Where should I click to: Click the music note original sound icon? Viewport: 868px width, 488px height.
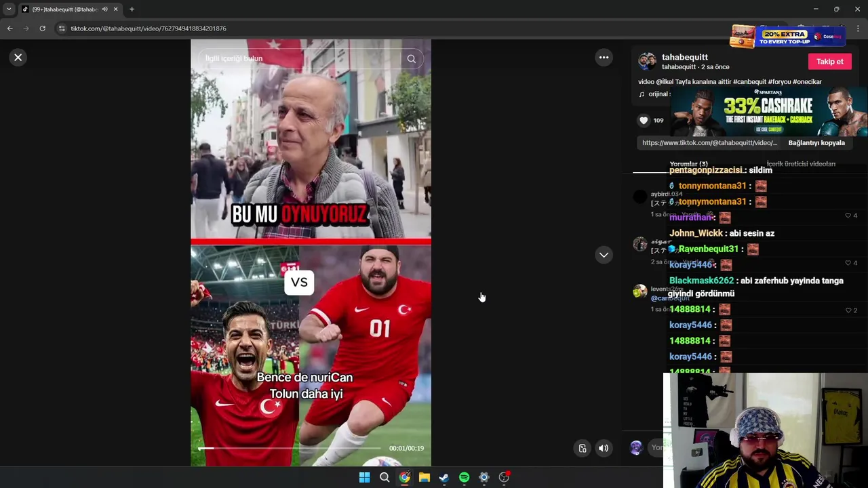point(642,94)
